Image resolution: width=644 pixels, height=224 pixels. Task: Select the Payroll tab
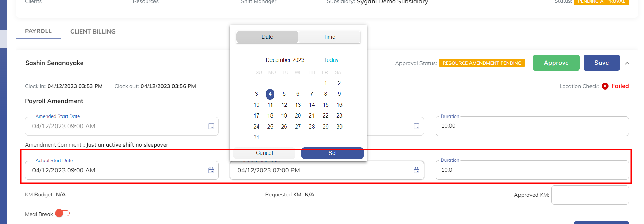coord(38,31)
